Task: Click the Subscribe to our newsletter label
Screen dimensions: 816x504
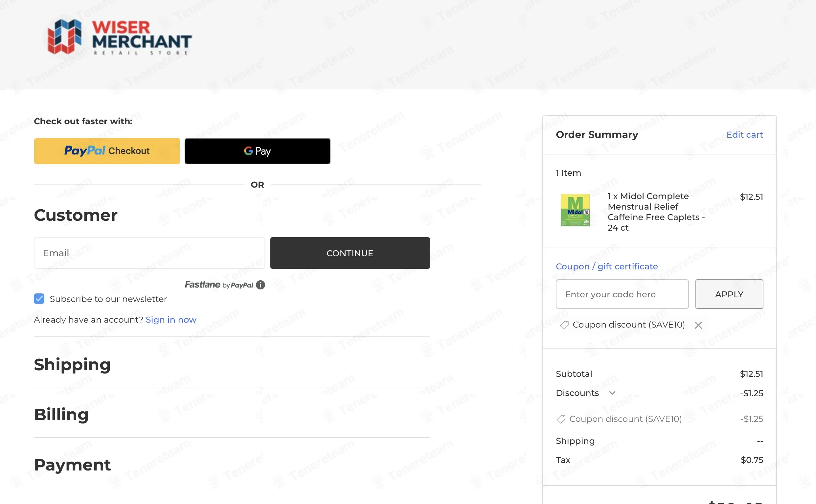Action: (108, 299)
